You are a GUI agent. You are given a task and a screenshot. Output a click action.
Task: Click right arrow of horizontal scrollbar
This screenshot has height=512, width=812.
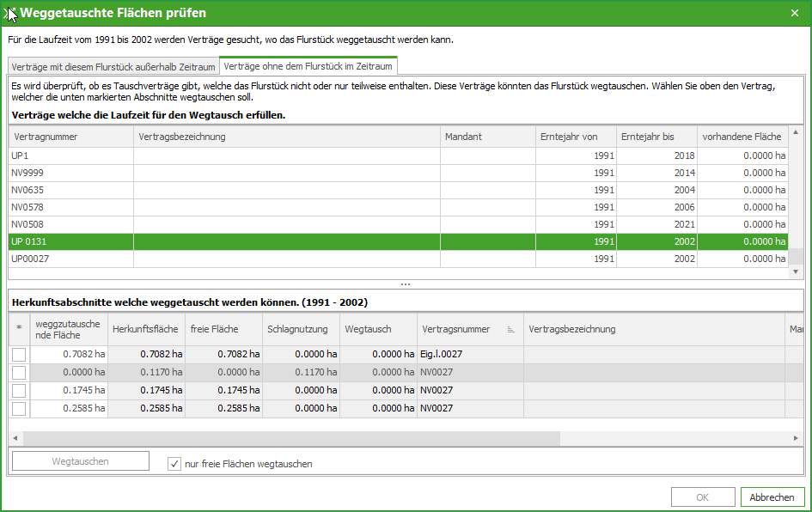tap(796, 438)
